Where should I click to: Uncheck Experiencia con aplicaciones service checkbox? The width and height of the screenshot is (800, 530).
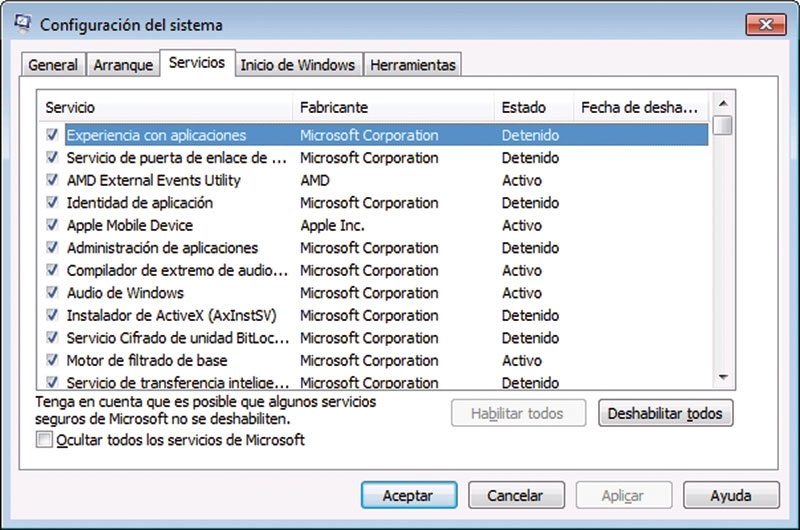tap(52, 135)
